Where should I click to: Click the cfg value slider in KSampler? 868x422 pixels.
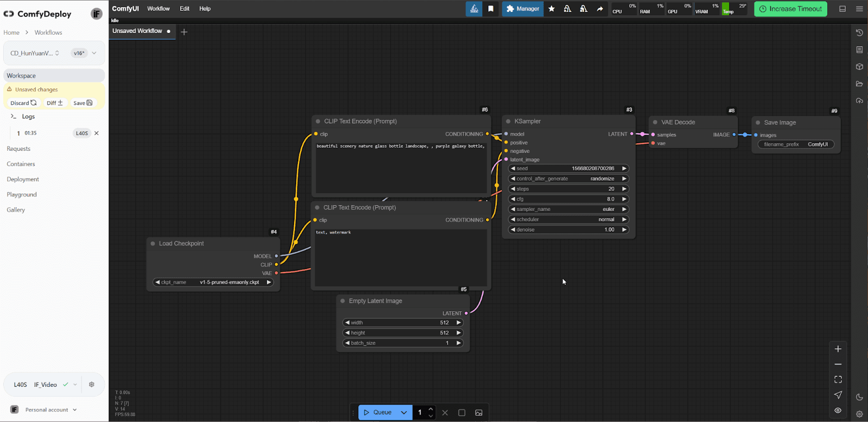[568, 199]
